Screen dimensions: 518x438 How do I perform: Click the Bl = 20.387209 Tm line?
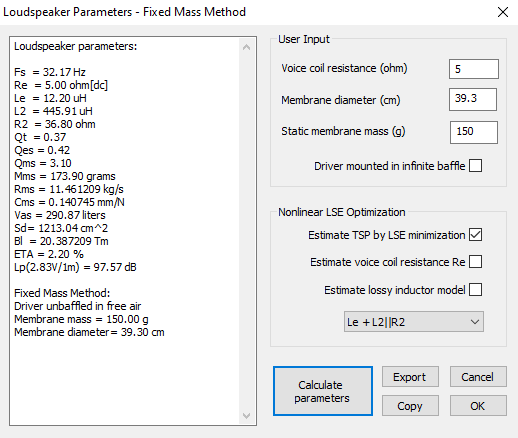pos(61,241)
